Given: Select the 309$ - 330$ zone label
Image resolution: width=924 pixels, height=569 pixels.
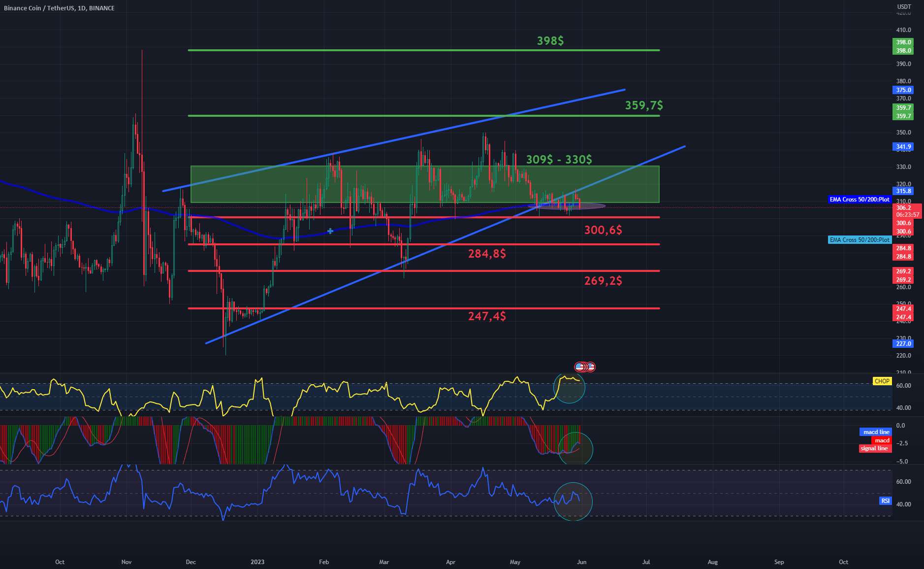Looking at the screenshot, I should point(559,159).
